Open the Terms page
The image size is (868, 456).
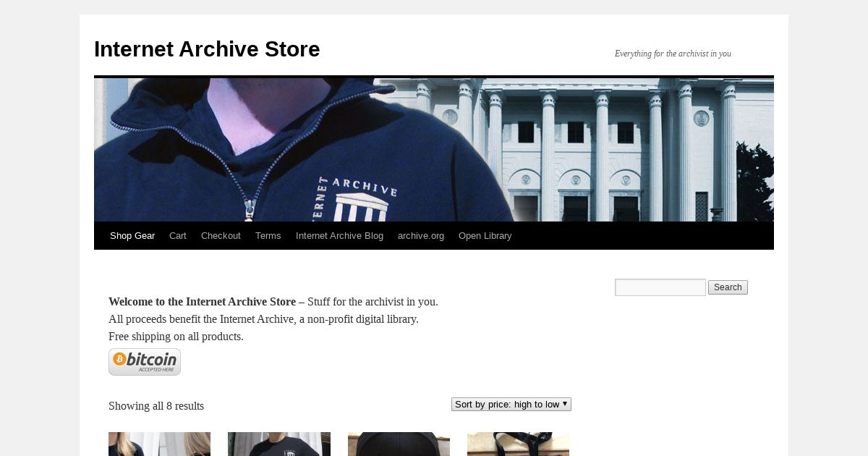coord(268,236)
